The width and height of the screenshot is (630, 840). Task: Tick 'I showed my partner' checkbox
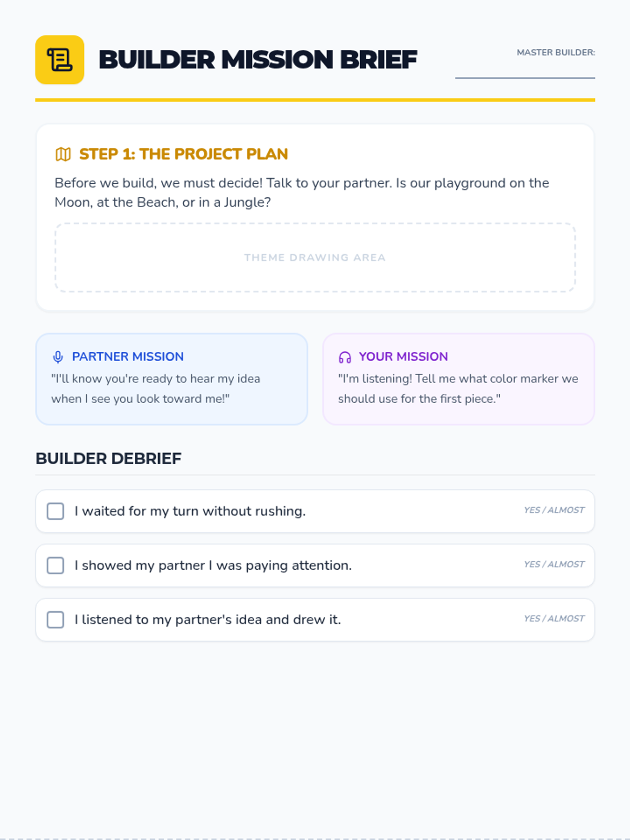tap(56, 565)
